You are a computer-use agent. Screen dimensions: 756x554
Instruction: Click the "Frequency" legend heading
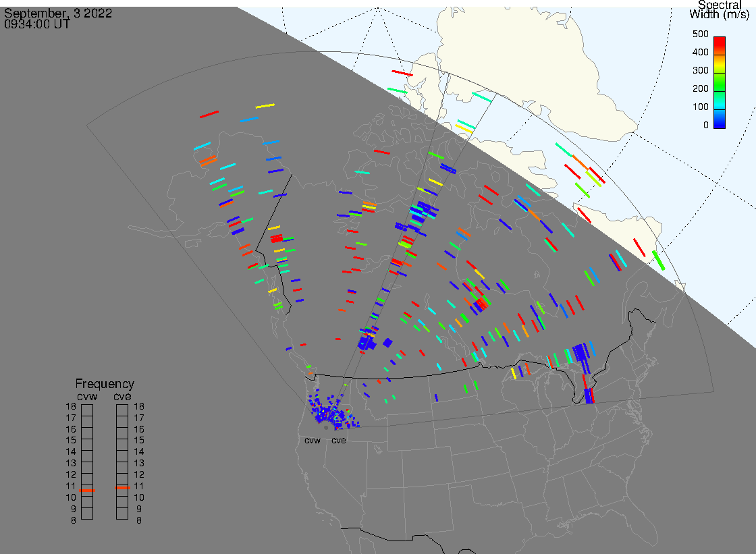(x=105, y=384)
